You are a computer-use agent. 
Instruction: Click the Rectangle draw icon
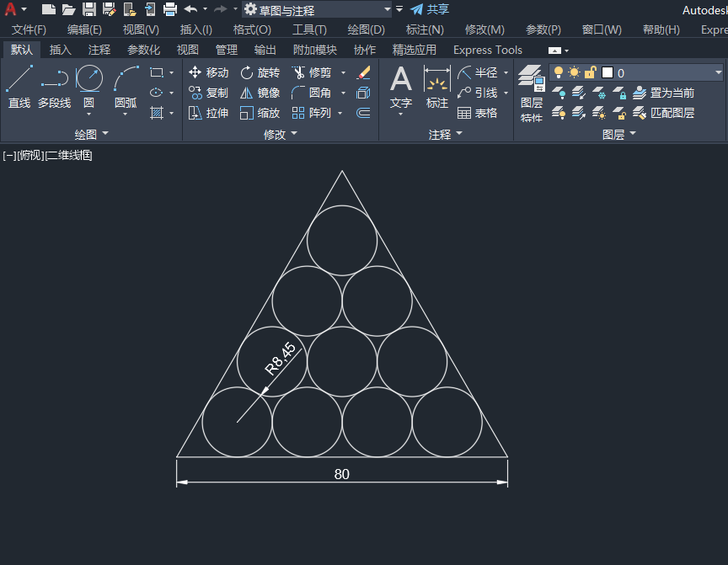click(157, 72)
